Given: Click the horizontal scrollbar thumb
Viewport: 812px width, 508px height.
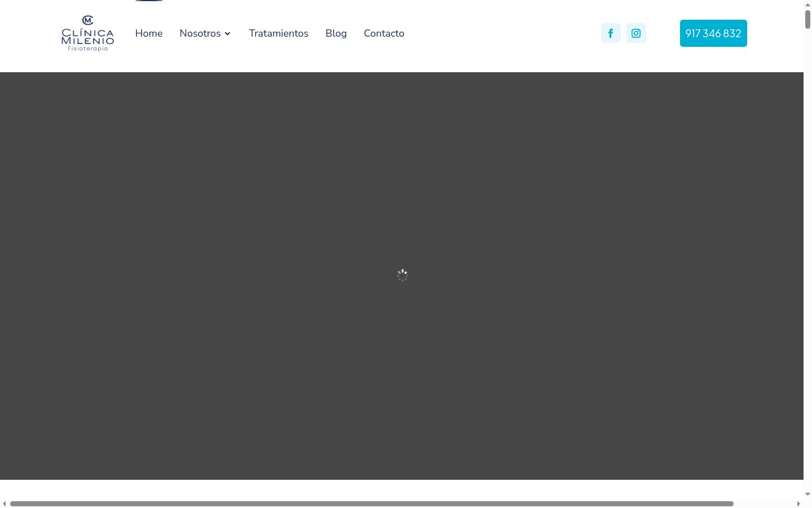Looking at the screenshot, I should (x=372, y=503).
